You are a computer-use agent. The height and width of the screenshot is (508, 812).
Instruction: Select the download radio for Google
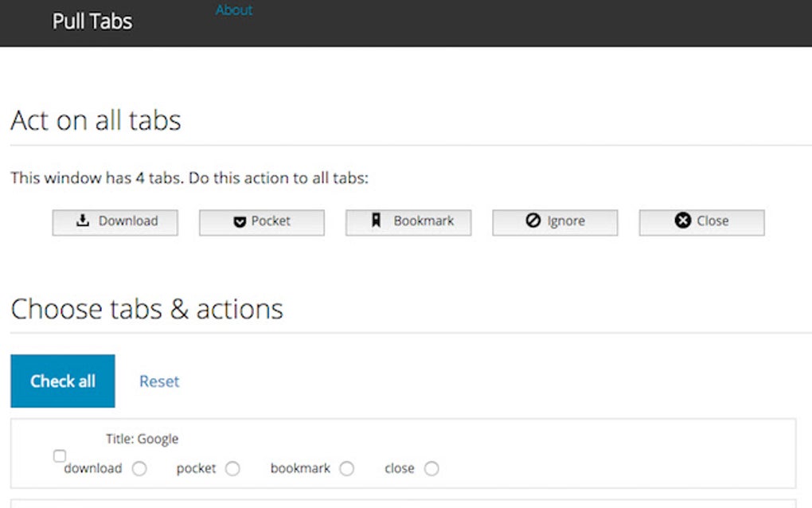coord(139,469)
